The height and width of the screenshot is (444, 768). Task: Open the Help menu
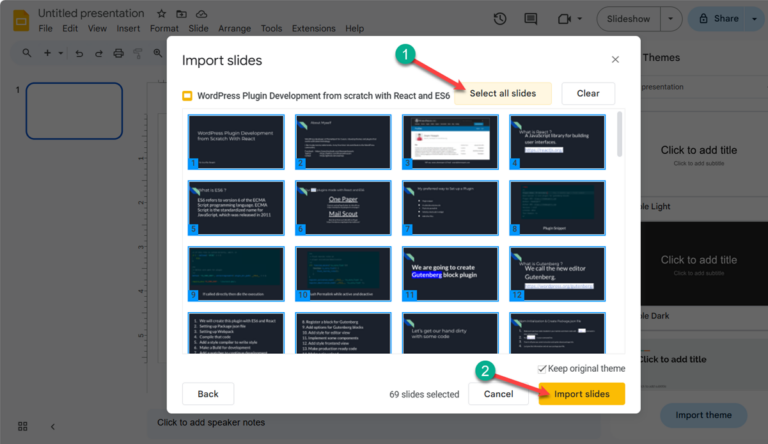coord(354,28)
